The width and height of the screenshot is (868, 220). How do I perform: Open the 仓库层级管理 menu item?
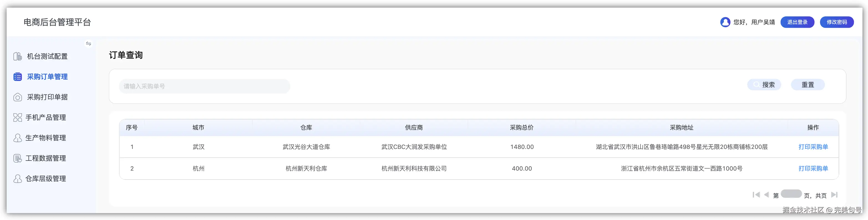pos(46,179)
